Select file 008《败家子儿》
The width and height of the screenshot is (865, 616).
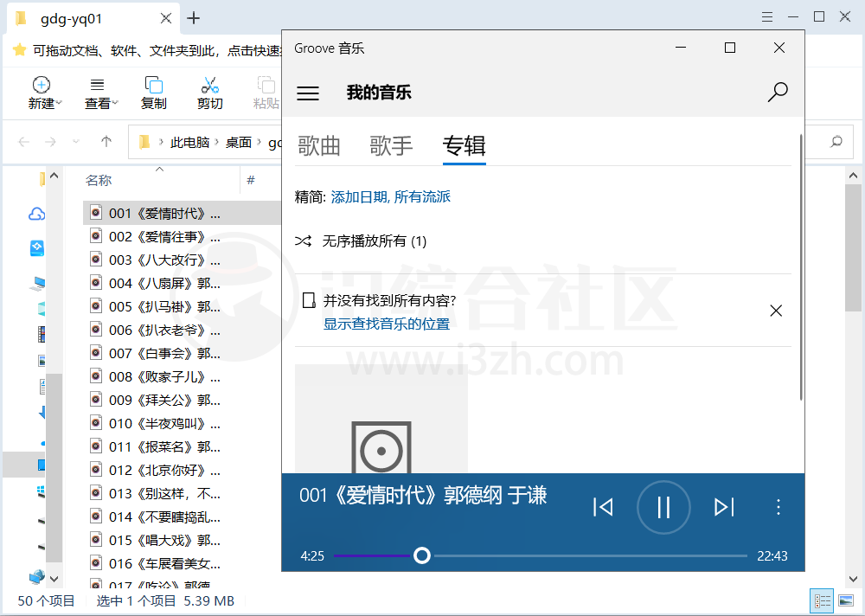[x=164, y=376]
